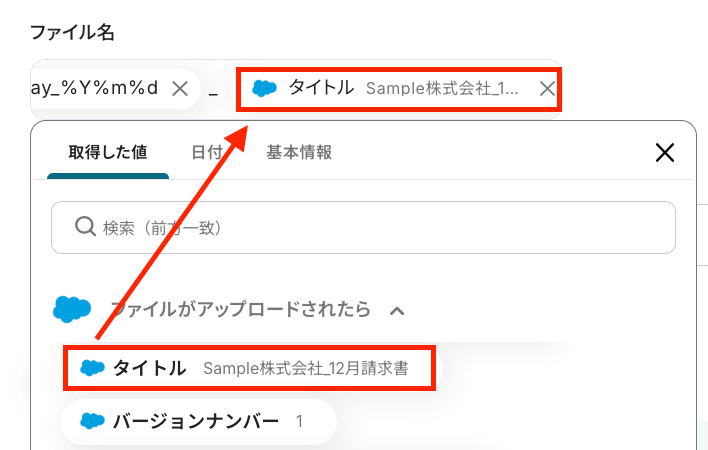Click the Salesforce icon in the filename chip

coord(264,88)
